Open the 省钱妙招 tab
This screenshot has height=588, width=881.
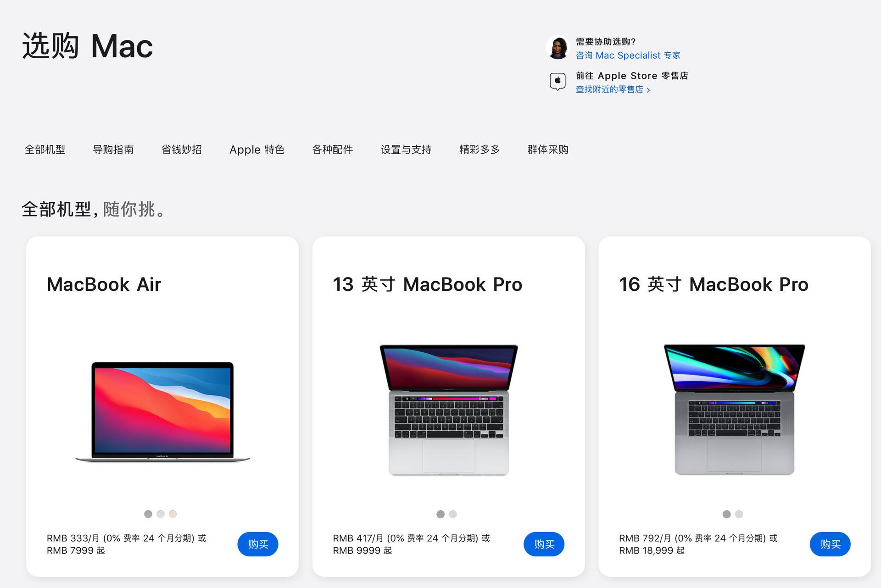pos(182,150)
